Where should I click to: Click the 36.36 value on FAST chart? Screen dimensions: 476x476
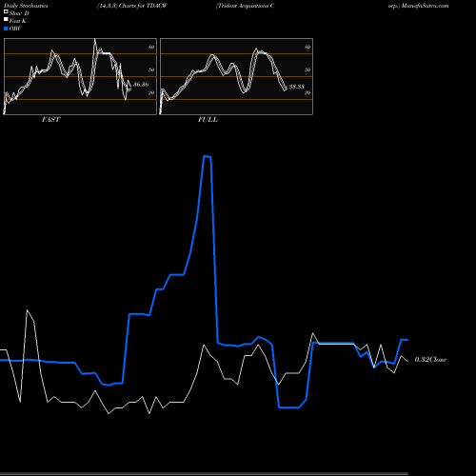pyautogui.click(x=141, y=85)
